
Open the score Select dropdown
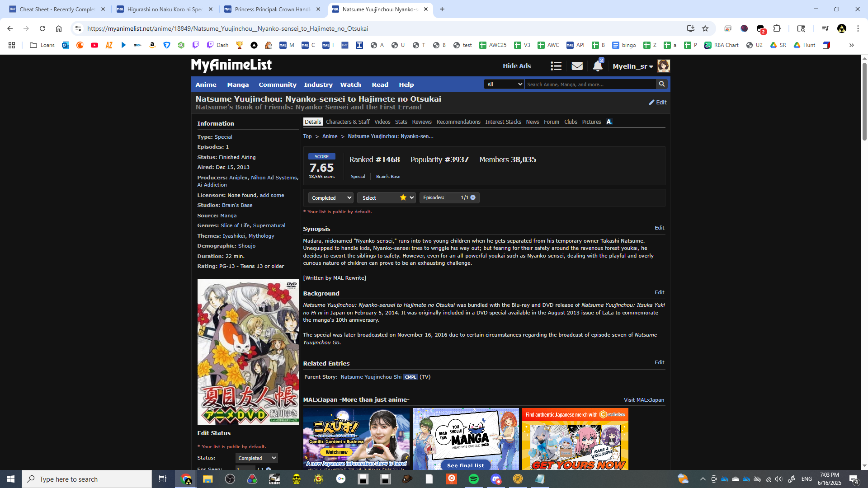[x=386, y=198]
